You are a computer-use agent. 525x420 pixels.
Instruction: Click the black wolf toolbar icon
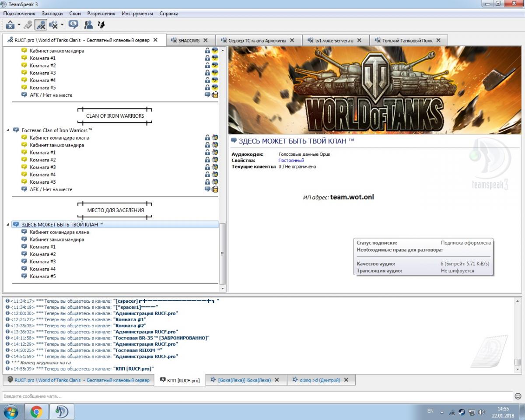101,25
